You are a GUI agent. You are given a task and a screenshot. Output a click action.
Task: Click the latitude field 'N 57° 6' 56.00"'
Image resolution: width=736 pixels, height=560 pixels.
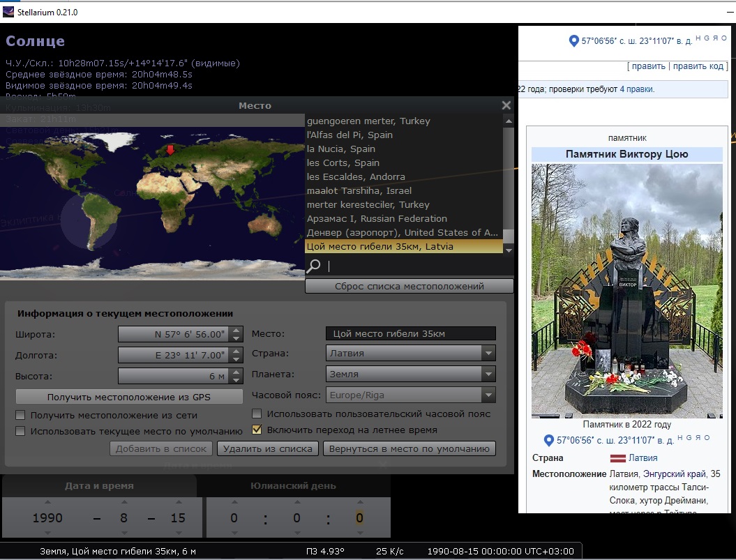click(173, 334)
